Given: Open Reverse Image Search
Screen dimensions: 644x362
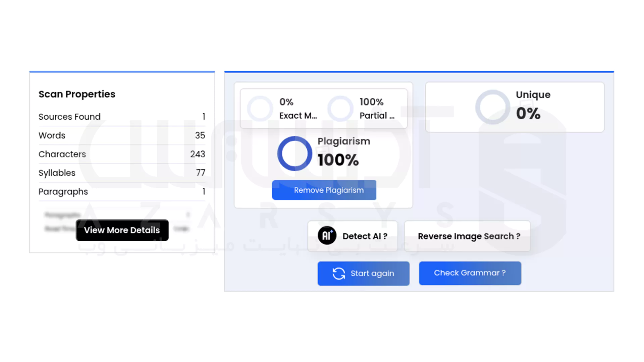Looking at the screenshot, I should coord(468,236).
